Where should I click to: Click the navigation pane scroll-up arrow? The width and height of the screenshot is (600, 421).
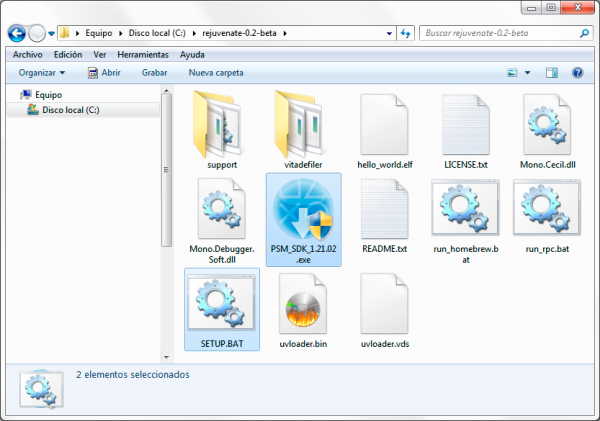click(166, 90)
